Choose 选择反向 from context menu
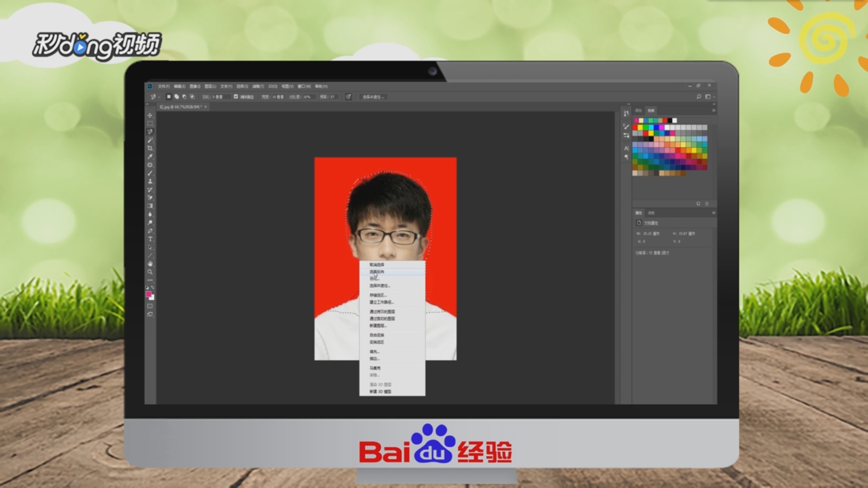The height and width of the screenshot is (488, 868). [x=377, y=272]
